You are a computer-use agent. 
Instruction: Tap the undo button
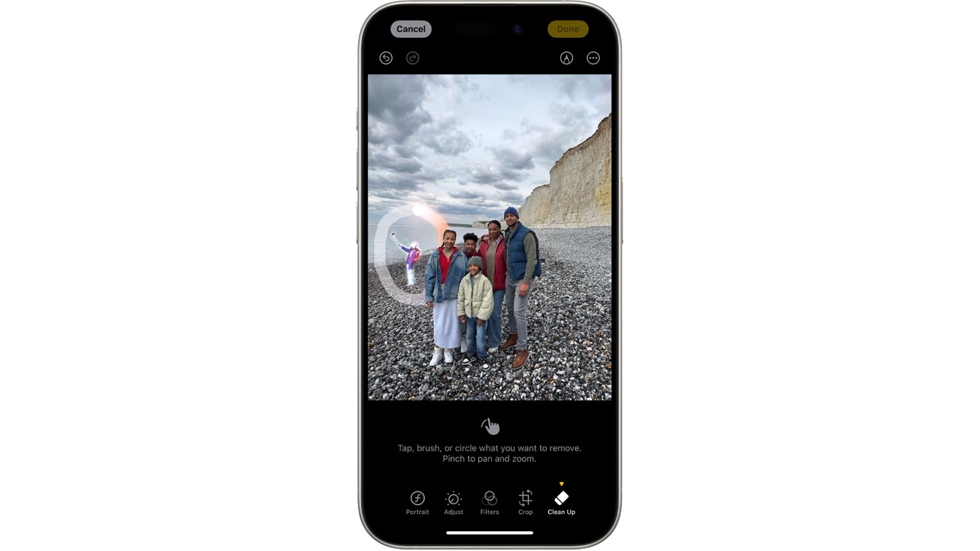(386, 58)
